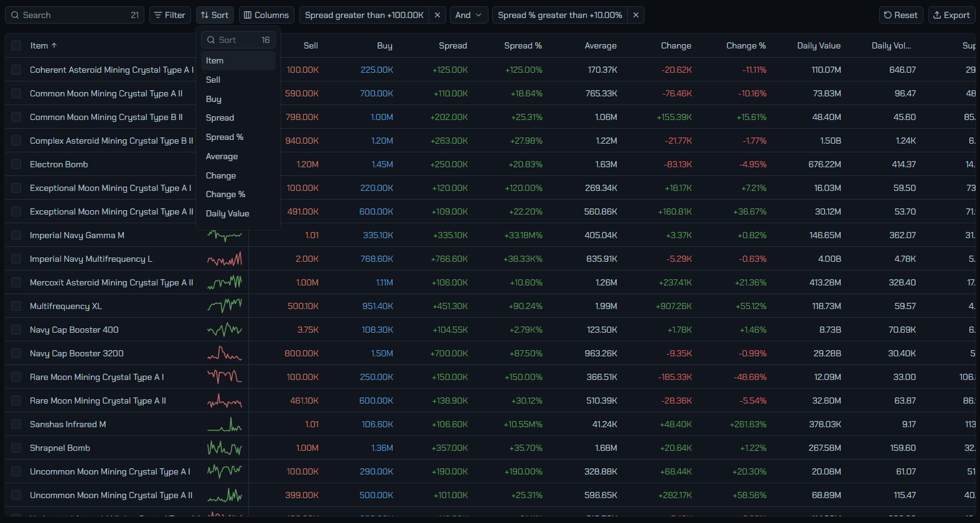Click the Average column header
Image resolution: width=980 pixels, height=523 pixels.
tap(600, 45)
